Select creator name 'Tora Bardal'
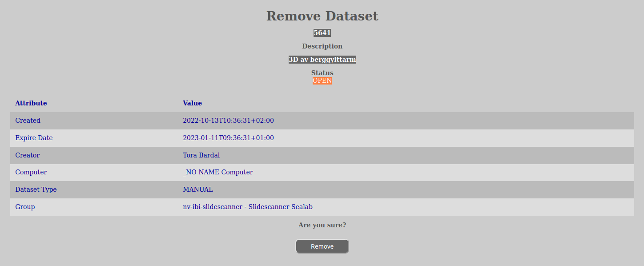 pyautogui.click(x=201, y=155)
